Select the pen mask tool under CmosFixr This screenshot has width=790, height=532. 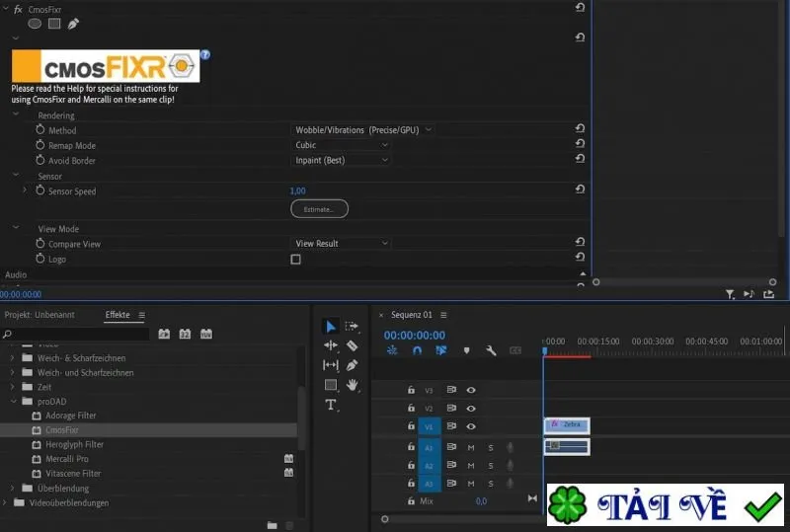[x=73, y=24]
